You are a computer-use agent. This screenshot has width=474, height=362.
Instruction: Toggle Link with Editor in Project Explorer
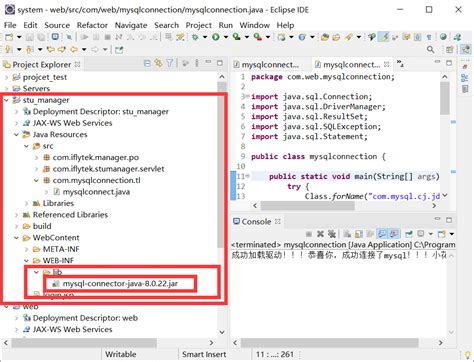158,63
